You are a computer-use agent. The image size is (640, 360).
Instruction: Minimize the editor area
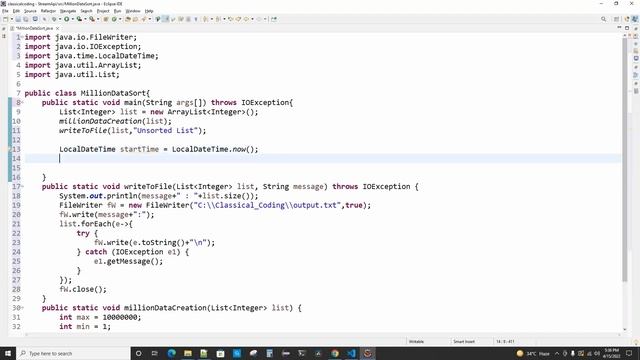pos(619,28)
